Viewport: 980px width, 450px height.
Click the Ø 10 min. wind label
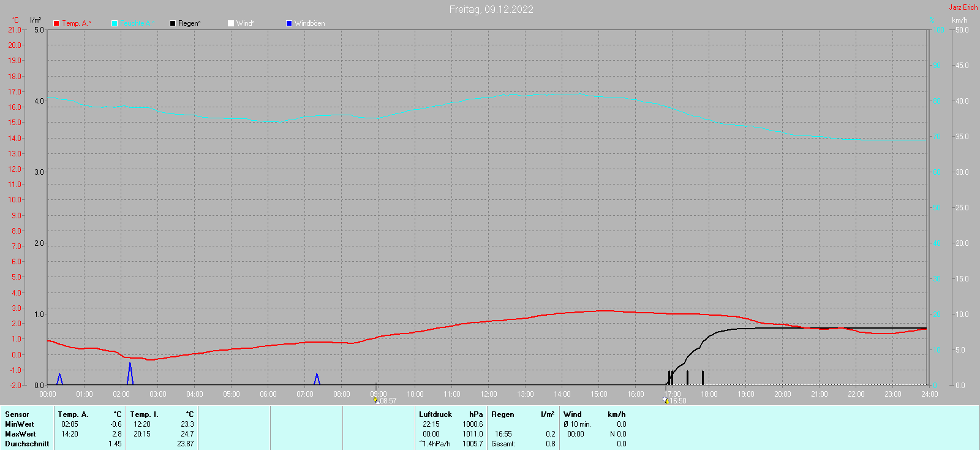(x=578, y=424)
